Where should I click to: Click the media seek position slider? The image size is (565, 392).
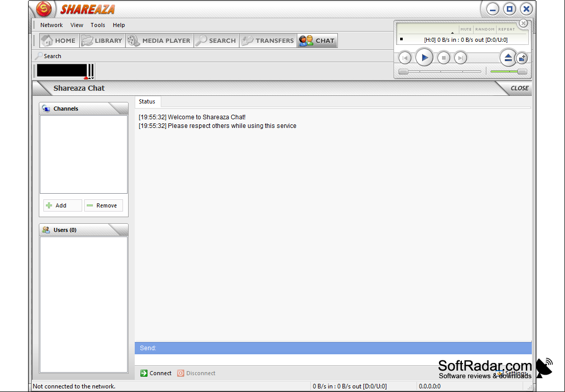click(x=440, y=72)
